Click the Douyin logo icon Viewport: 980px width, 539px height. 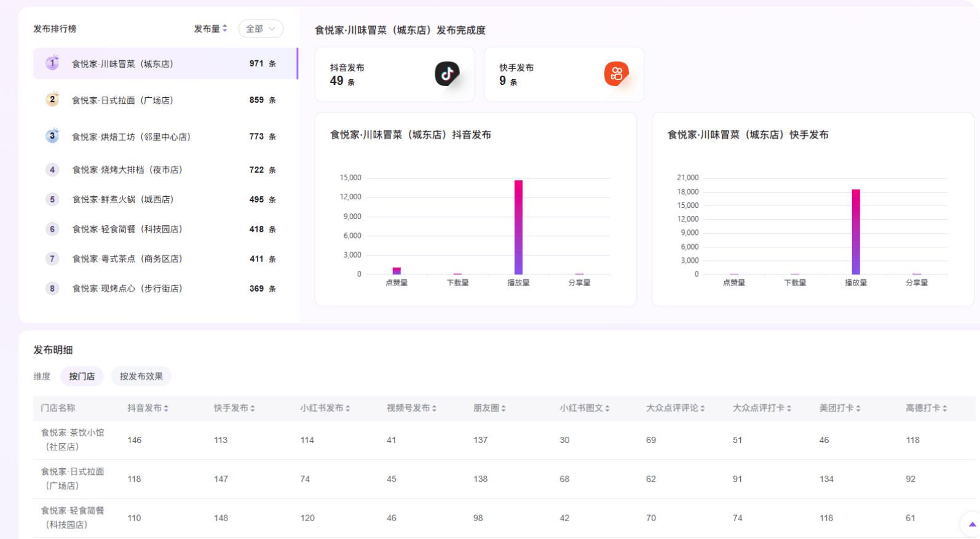coord(447,74)
